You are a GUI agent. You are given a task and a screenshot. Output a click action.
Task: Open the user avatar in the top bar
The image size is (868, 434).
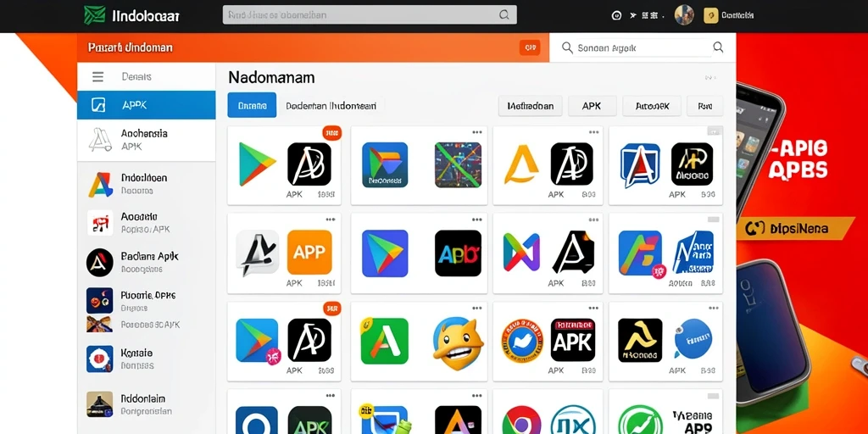point(684,15)
